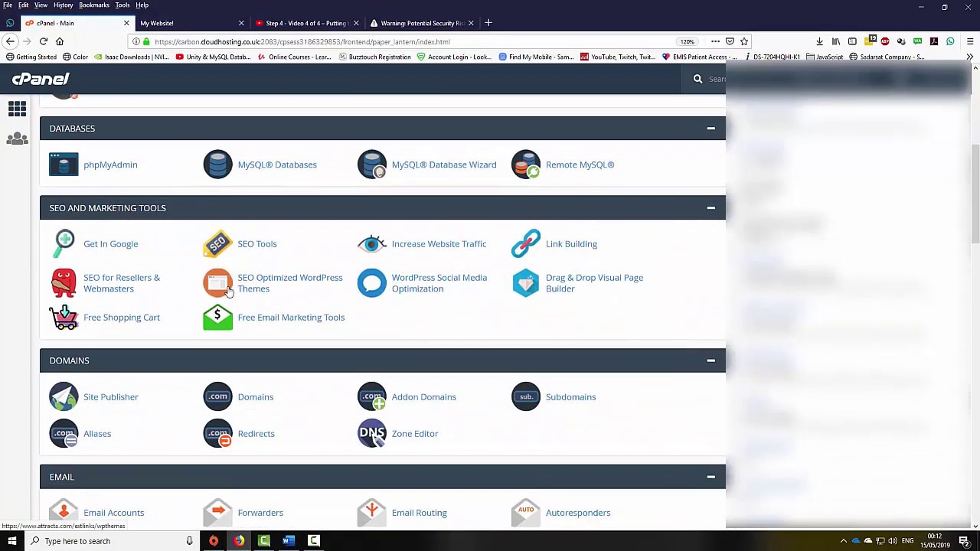Click the SEO Tools icon
The image size is (980, 551).
tap(217, 244)
